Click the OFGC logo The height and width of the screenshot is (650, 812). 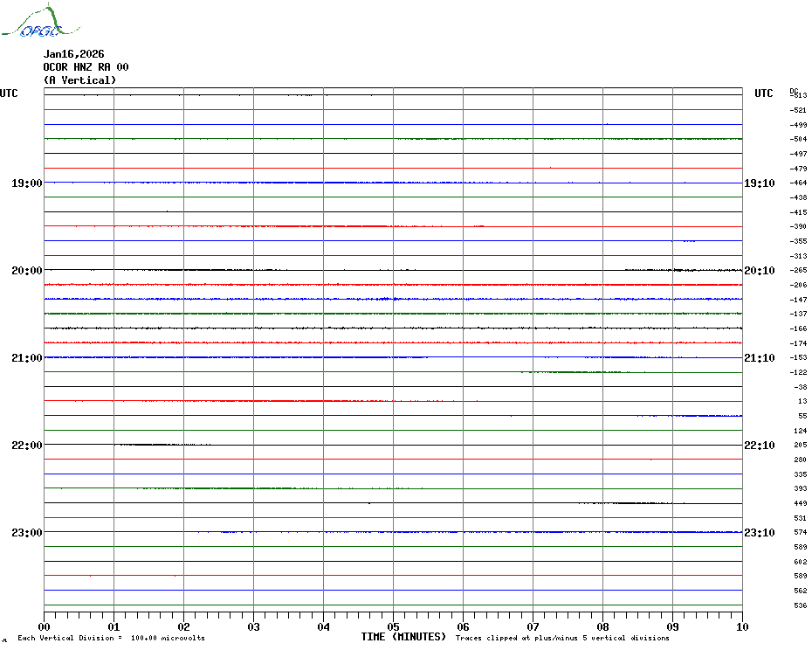point(41,21)
